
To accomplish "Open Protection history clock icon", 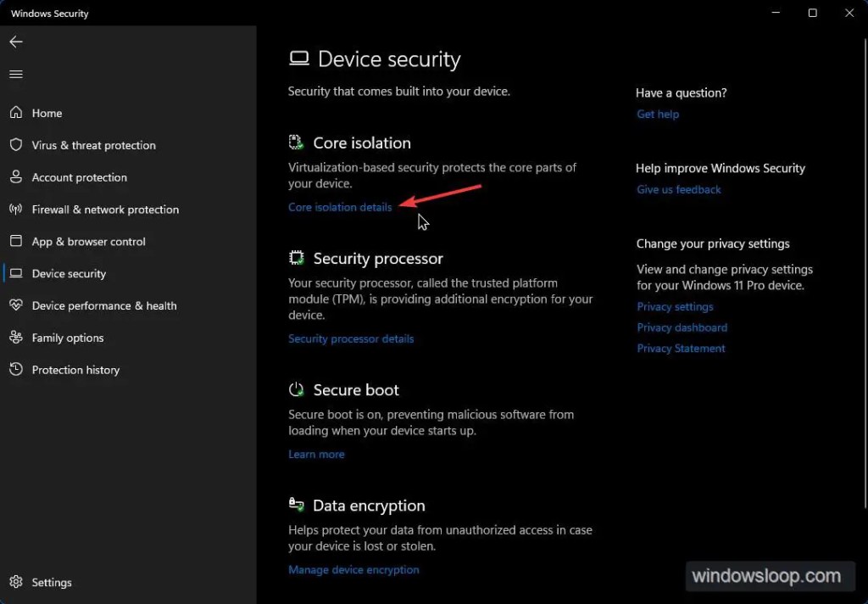I will [16, 370].
